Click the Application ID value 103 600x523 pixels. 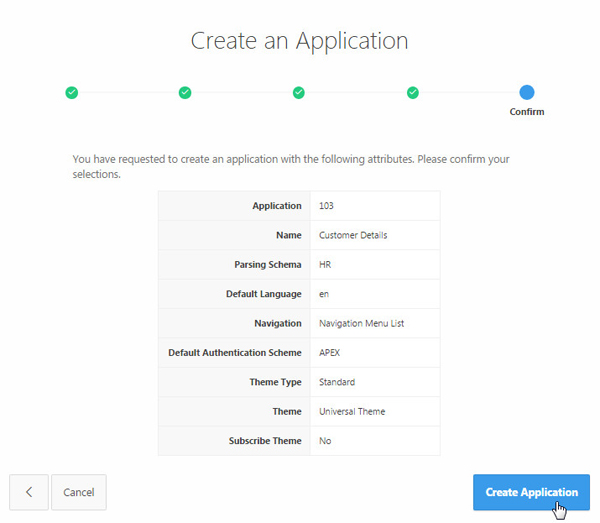327,206
